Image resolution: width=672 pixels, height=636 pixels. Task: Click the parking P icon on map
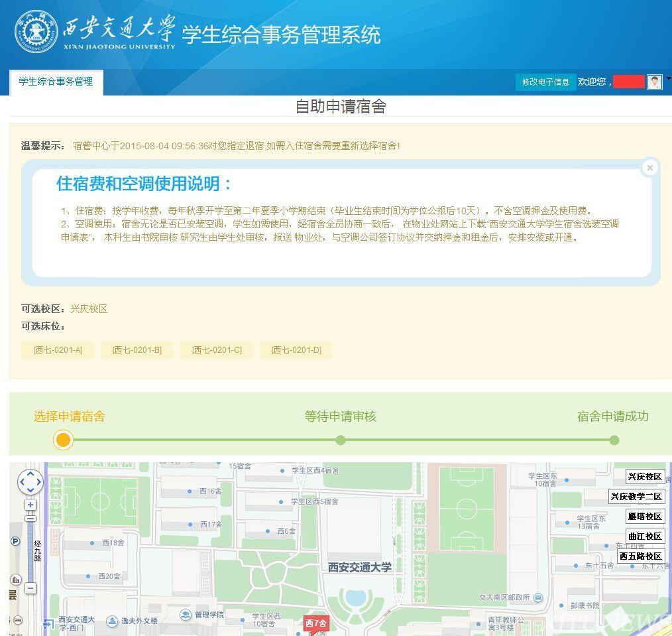[x=15, y=541]
